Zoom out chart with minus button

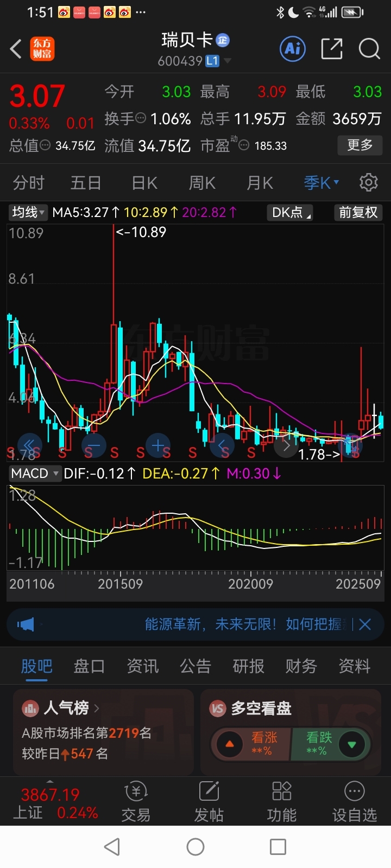tap(93, 446)
